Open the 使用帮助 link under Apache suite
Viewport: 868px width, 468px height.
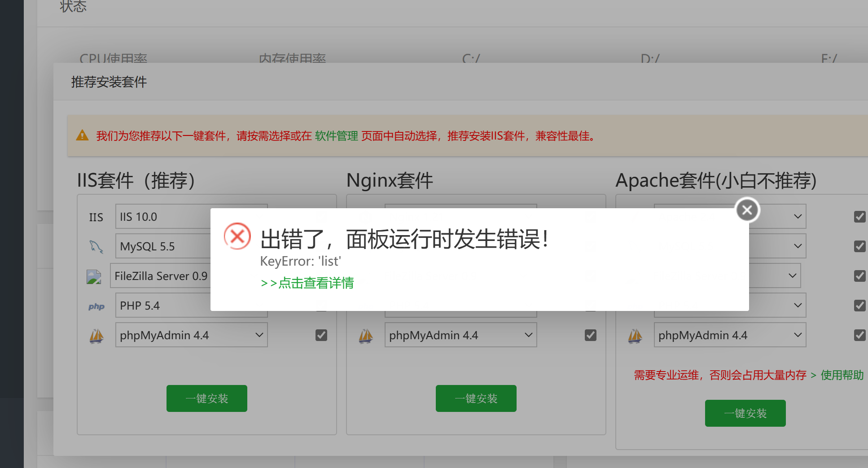coord(842,375)
